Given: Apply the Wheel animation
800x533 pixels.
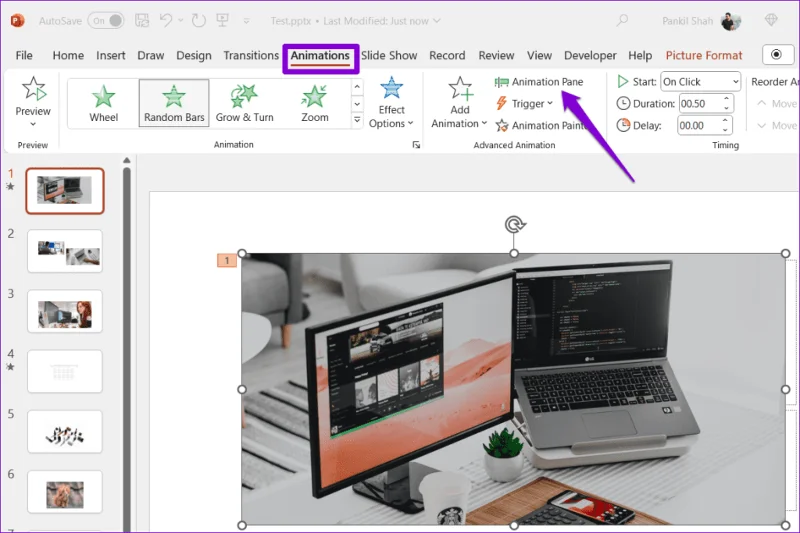Looking at the screenshot, I should [104, 103].
